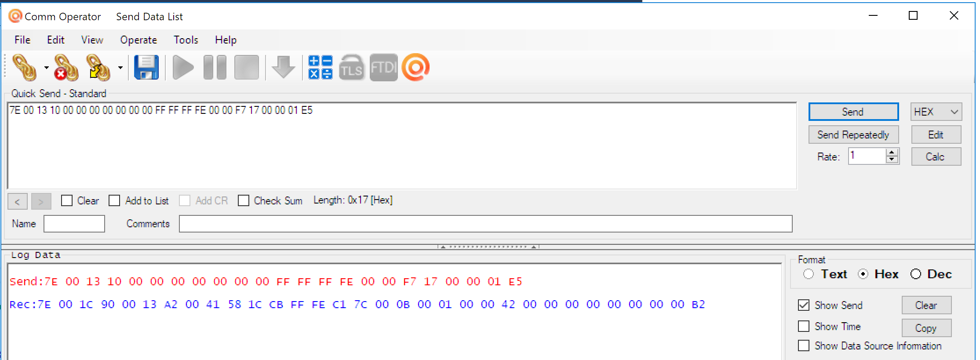Click the log Clear button
The height and width of the screenshot is (360, 980).
pos(926,305)
